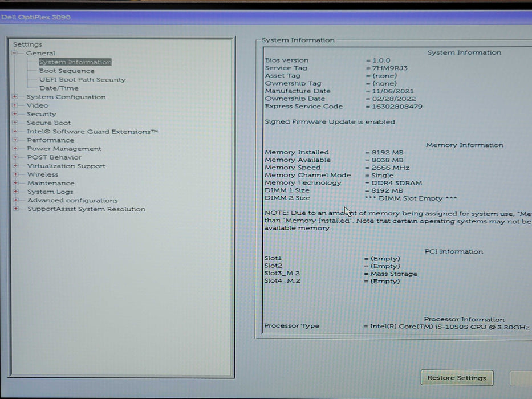
Task: Click the Ownership Tag label
Action: coord(293,83)
